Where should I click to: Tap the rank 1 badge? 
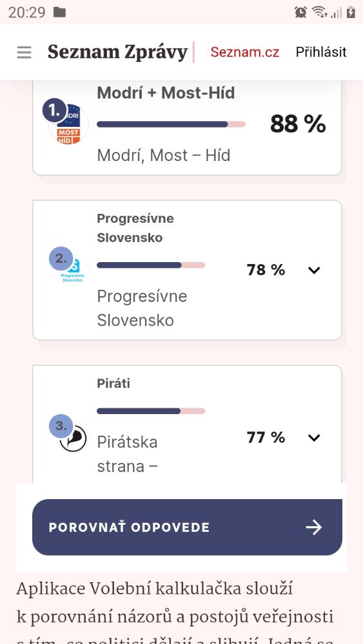click(55, 111)
